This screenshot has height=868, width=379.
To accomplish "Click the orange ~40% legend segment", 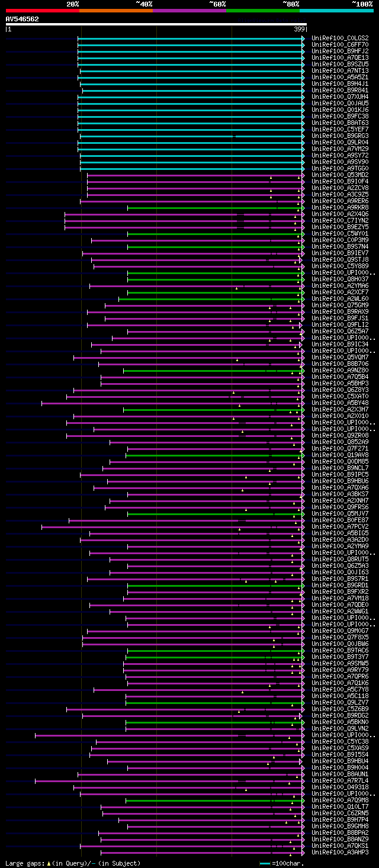I will [x=115, y=10].
